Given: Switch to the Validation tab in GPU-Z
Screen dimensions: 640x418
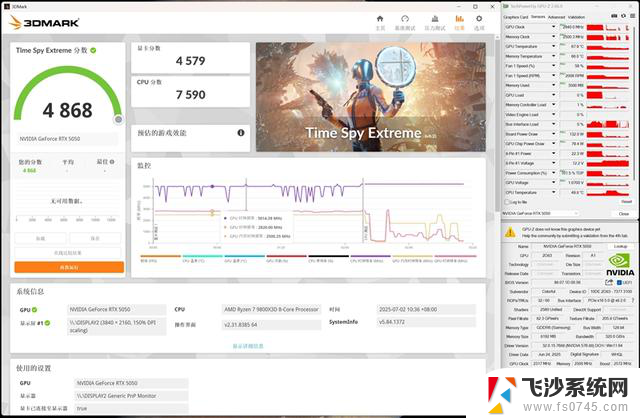Looking at the screenshot, I should tap(576, 17).
